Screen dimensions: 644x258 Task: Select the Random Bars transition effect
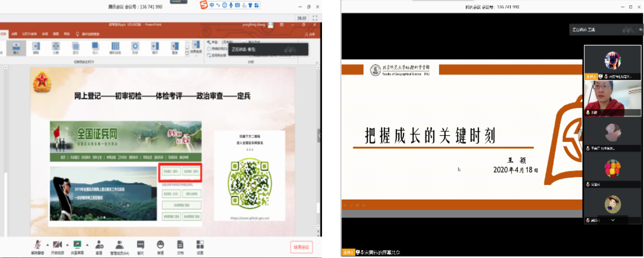[115, 47]
